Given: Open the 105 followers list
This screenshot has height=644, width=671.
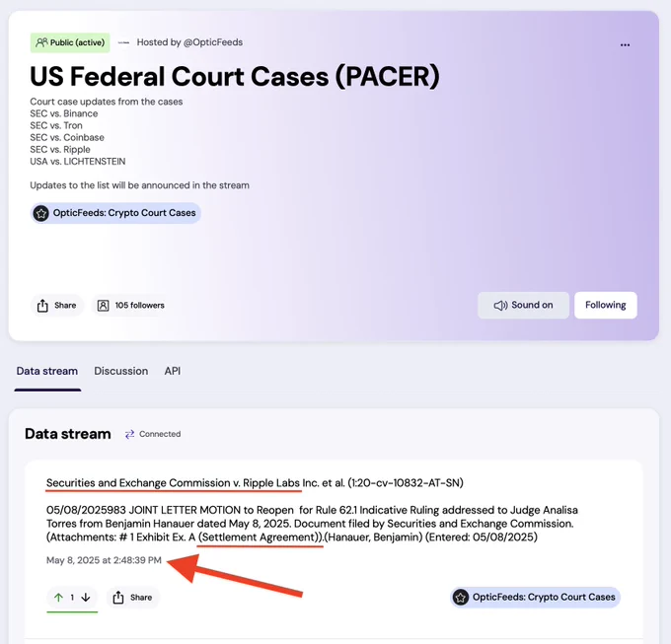Looking at the screenshot, I should (x=131, y=306).
